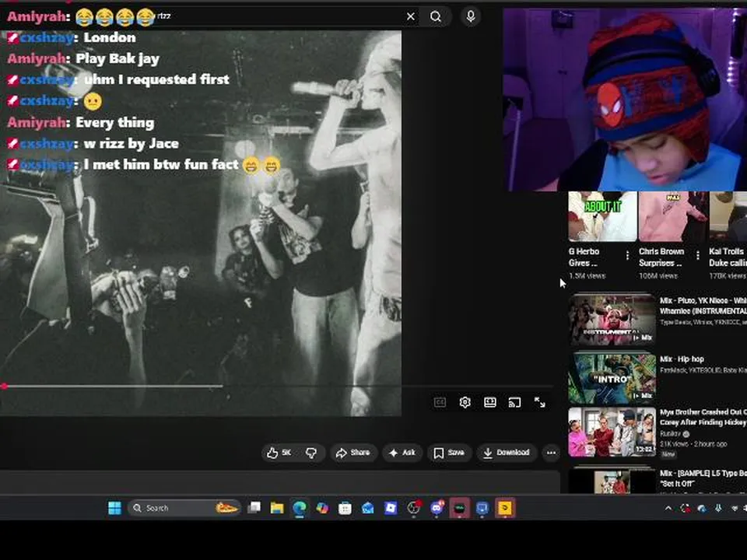This screenshot has width=747, height=560.
Task: Click the Mix - Hip hop title
Action: tap(682, 359)
